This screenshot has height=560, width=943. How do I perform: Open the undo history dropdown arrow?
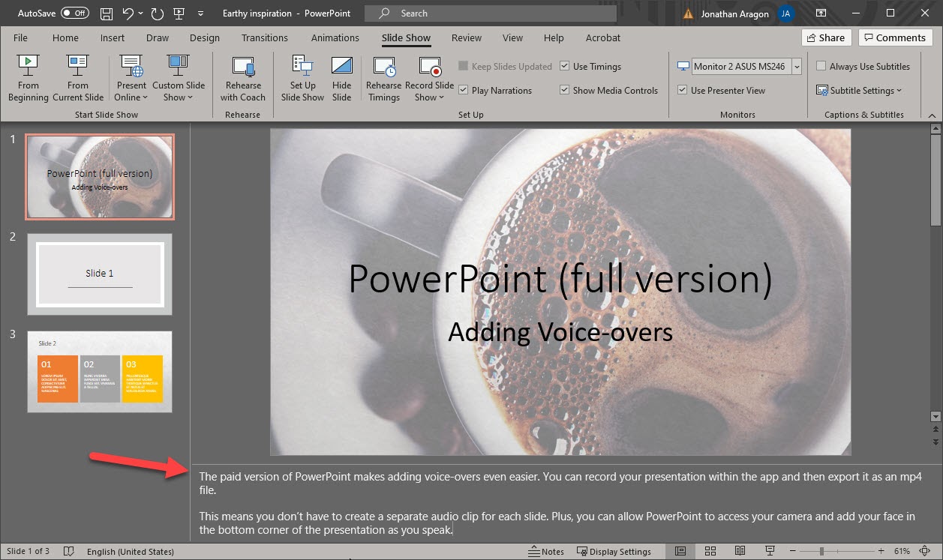pyautogui.click(x=141, y=13)
